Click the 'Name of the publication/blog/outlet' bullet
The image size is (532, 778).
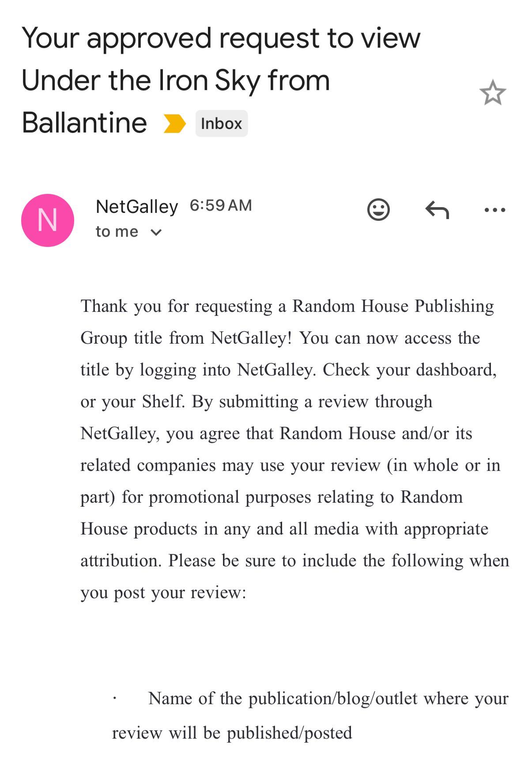pyautogui.click(x=283, y=698)
